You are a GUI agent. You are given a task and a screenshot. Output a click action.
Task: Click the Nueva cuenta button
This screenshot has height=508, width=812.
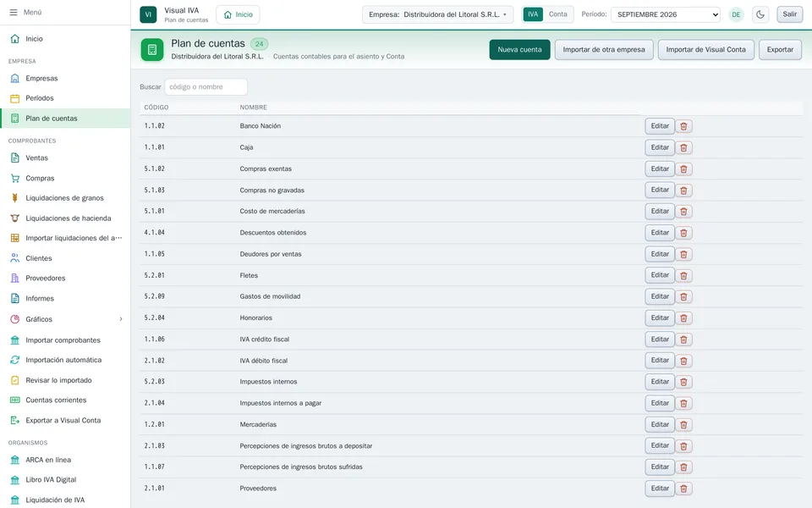[x=519, y=50]
